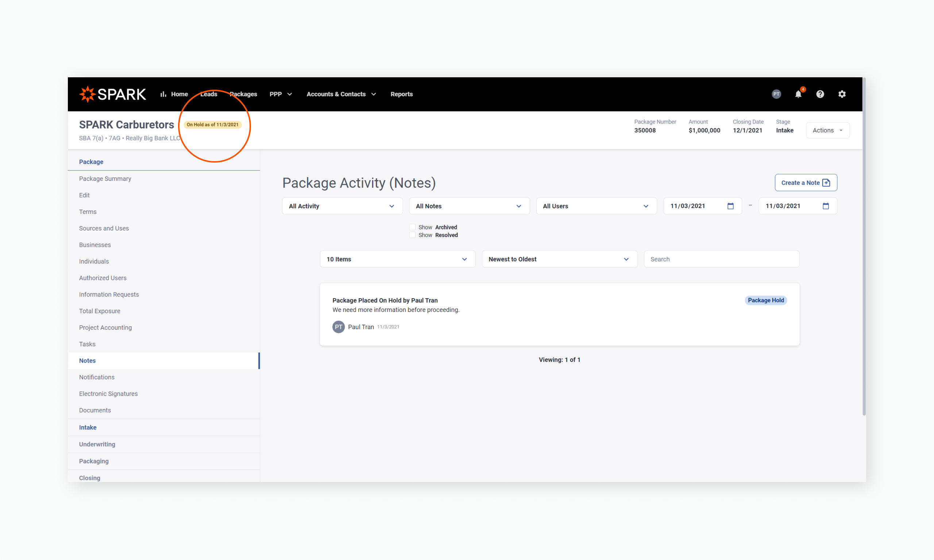
Task: Expand the Packaging section
Action: pos(163,461)
